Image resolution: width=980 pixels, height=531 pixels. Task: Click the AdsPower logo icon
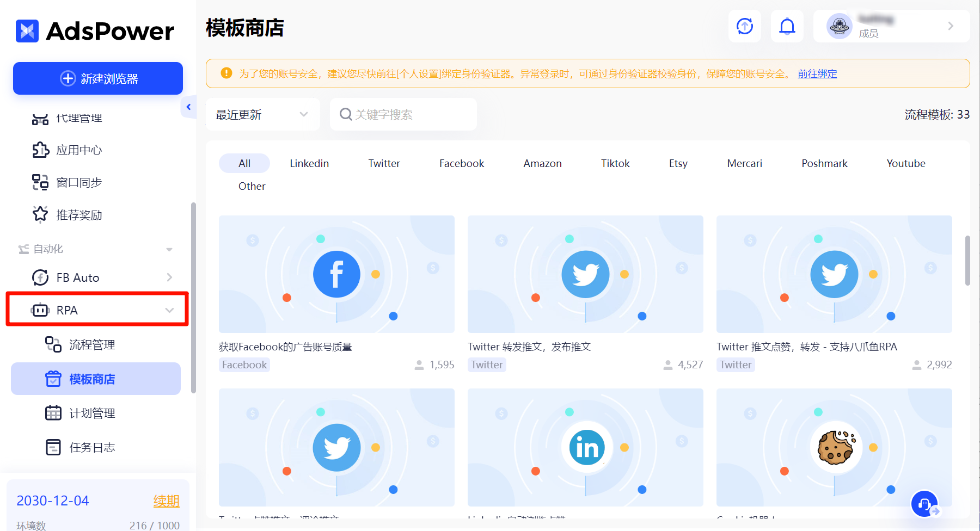(27, 31)
